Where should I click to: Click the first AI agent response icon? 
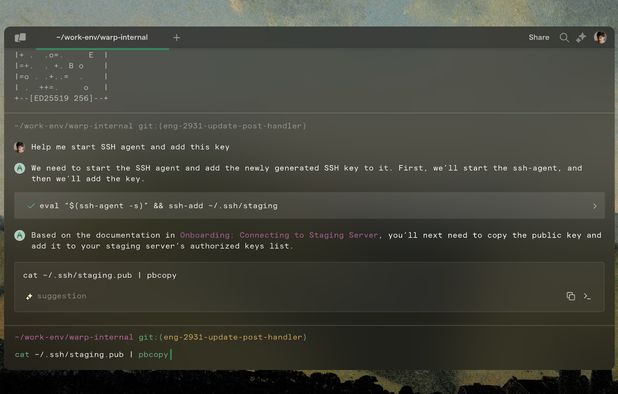[x=20, y=168]
